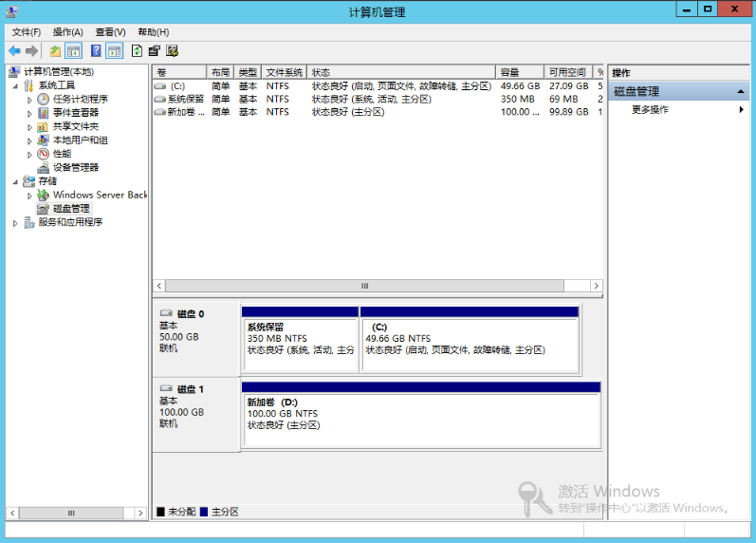This screenshot has height=543, width=756.
Task: Click the volume list scroll right arrow
Action: (x=597, y=286)
